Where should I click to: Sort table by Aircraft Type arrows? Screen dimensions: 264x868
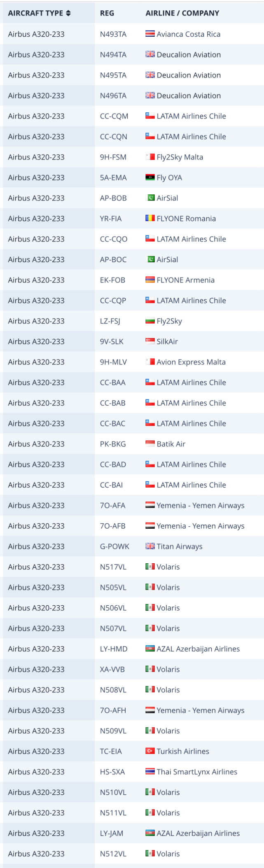pyautogui.click(x=68, y=13)
